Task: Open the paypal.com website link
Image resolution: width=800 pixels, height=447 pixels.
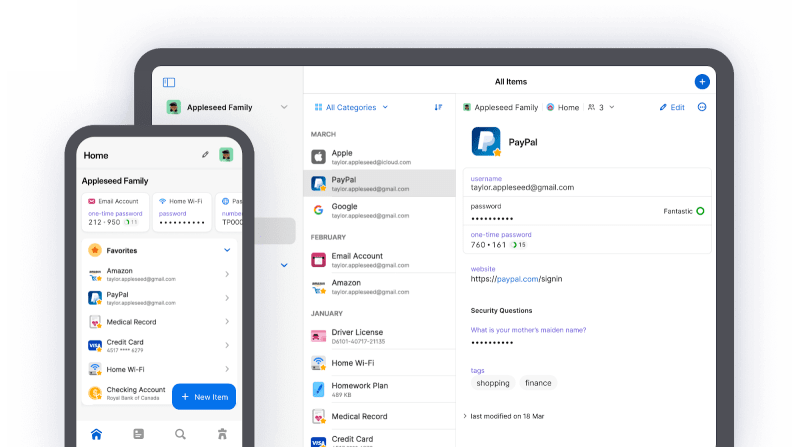Action: coord(517,279)
